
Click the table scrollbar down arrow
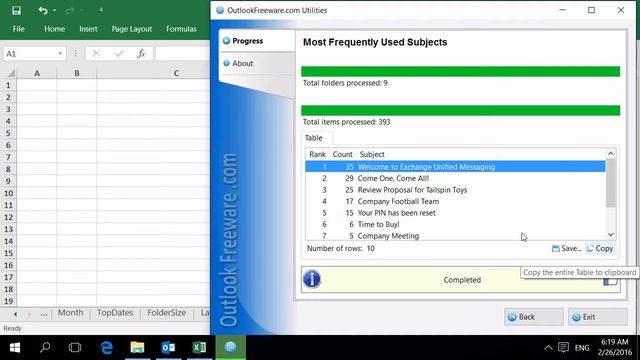click(x=611, y=235)
